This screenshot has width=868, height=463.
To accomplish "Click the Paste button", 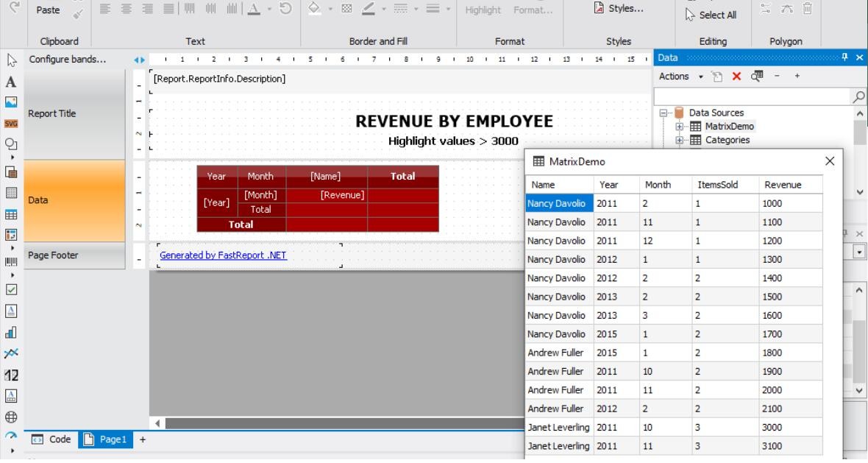I will tap(48, 10).
